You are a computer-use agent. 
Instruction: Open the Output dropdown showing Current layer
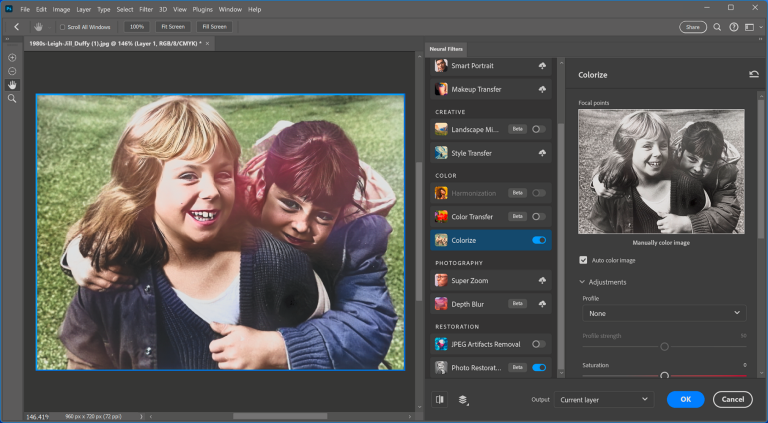pyautogui.click(x=604, y=399)
